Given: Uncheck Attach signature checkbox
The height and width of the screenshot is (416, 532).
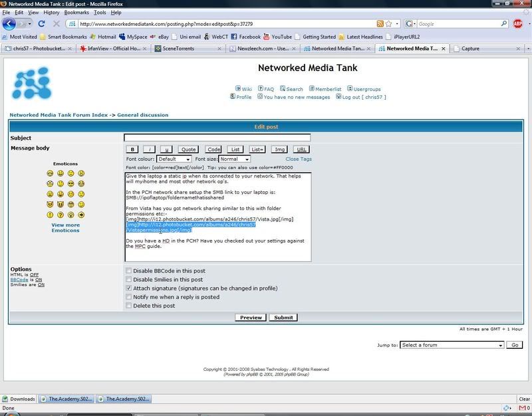Looking at the screenshot, I should (128, 288).
